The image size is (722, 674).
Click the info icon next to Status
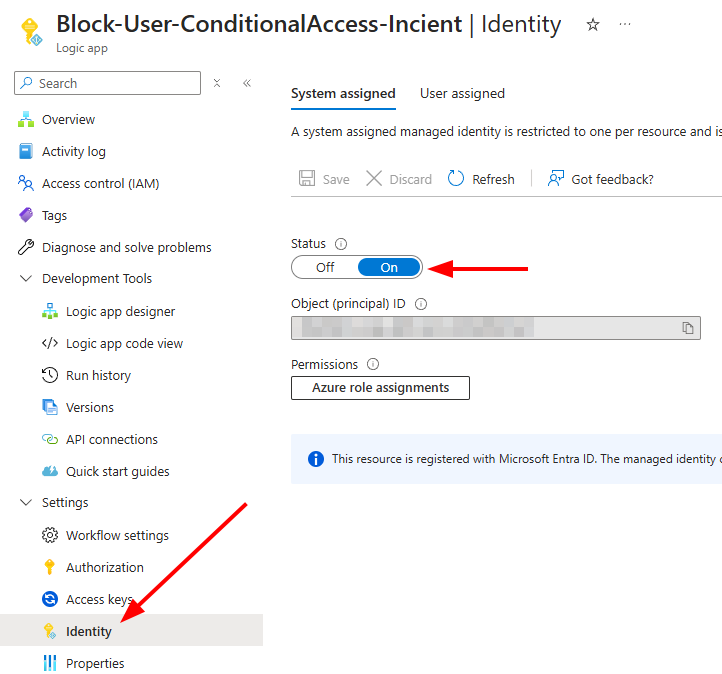point(341,244)
